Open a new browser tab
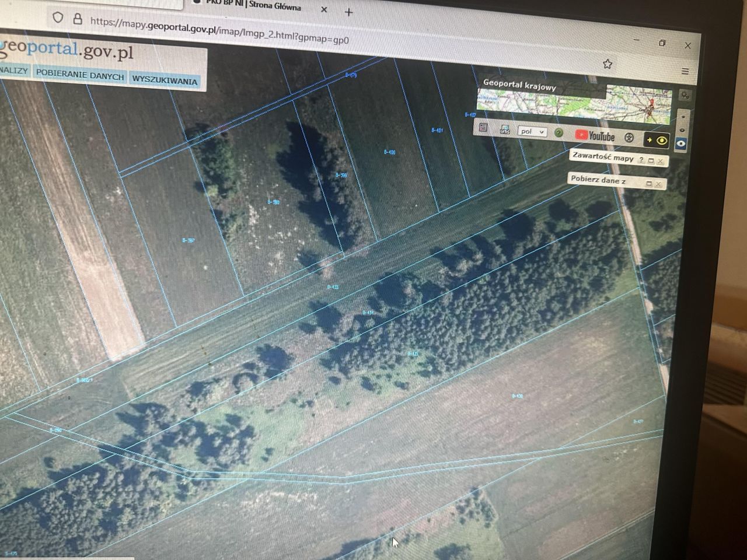The height and width of the screenshot is (560, 747). click(x=349, y=12)
